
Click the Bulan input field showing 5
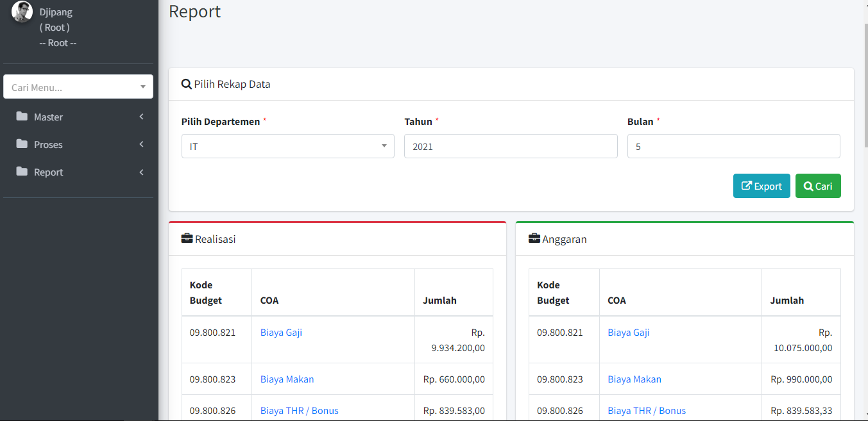pyautogui.click(x=733, y=146)
